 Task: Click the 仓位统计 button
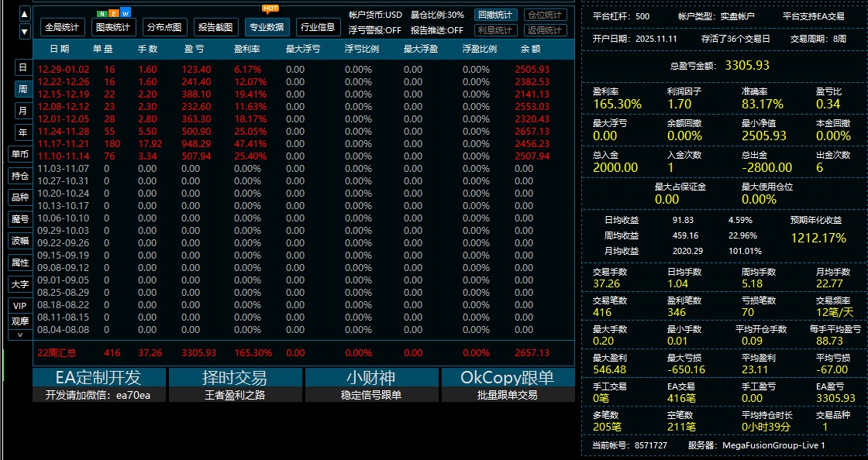point(545,15)
